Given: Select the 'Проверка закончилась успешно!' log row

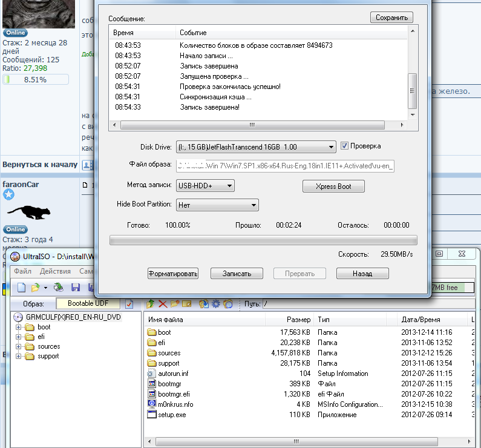Looking at the screenshot, I should [x=258, y=87].
